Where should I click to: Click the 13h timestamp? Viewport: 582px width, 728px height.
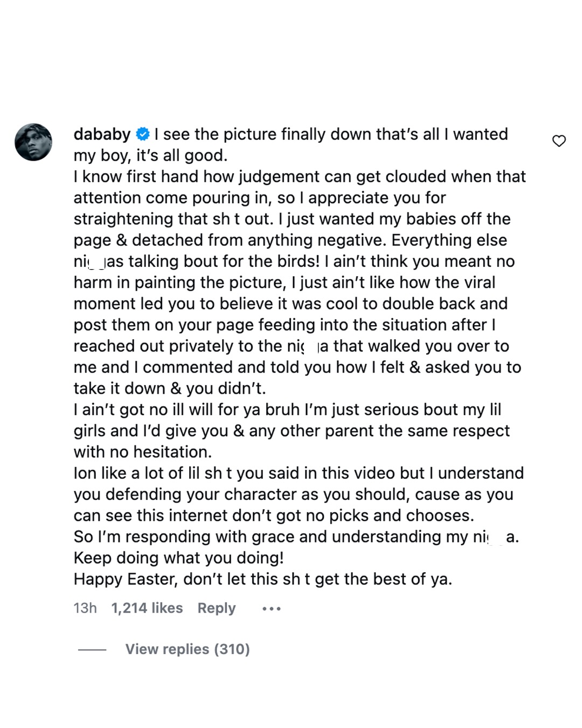click(x=85, y=608)
